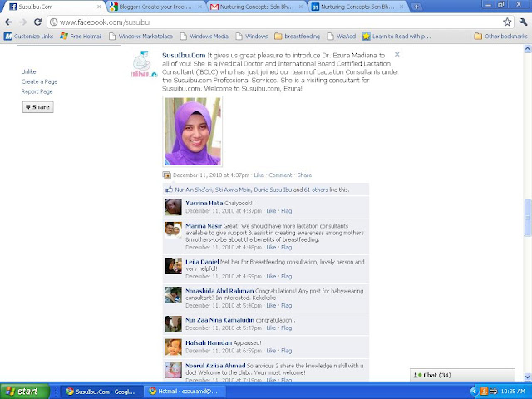Reload the page with refresh icon
The image size is (532, 399).
point(37,22)
